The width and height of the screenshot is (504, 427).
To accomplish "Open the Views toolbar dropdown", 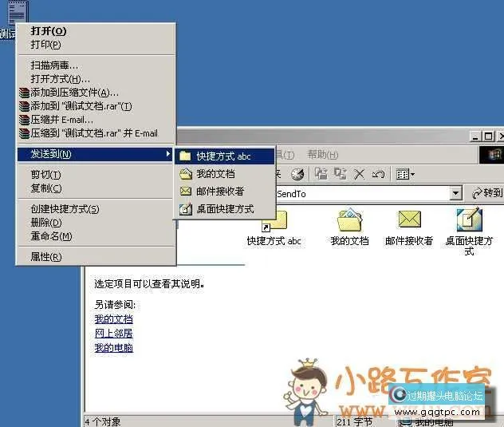I will 405,175.
